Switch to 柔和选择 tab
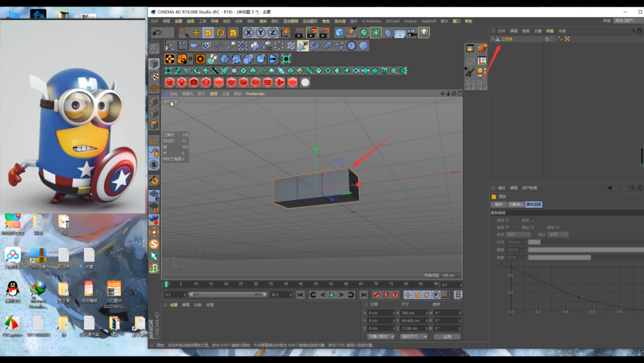This screenshot has width=644, height=363. (534, 204)
